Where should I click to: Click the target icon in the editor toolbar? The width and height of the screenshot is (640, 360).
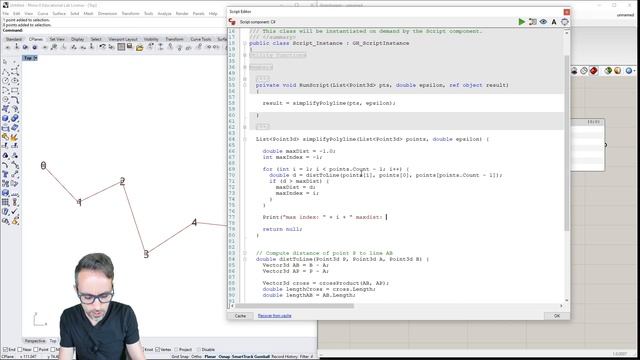[x=564, y=22]
